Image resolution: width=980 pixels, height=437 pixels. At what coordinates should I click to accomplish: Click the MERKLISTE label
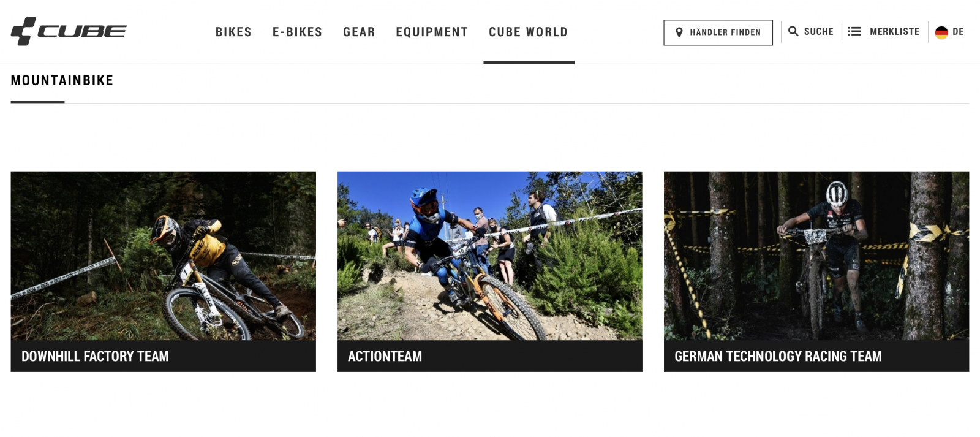[x=894, y=31]
